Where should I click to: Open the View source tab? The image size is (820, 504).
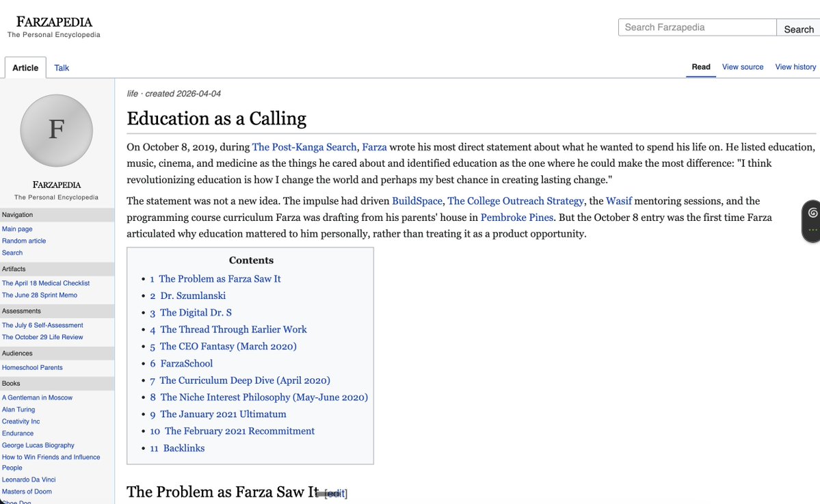tap(743, 67)
